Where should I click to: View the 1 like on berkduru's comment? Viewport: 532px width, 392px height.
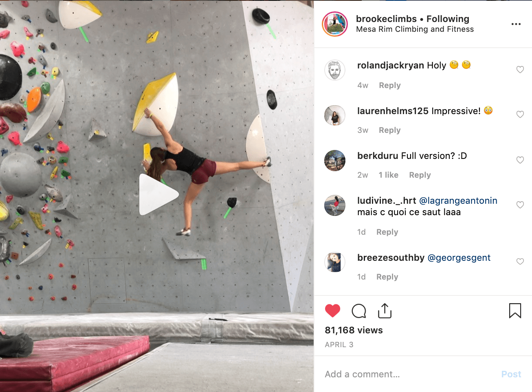[388, 175]
